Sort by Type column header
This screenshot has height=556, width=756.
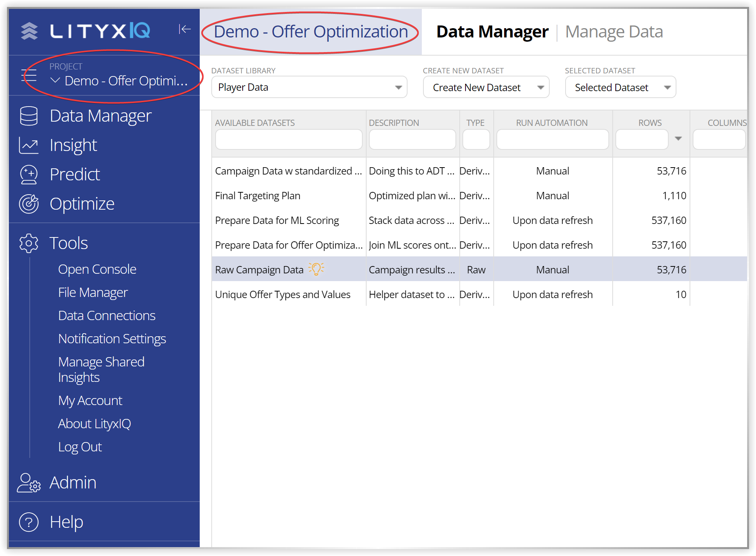[475, 123]
